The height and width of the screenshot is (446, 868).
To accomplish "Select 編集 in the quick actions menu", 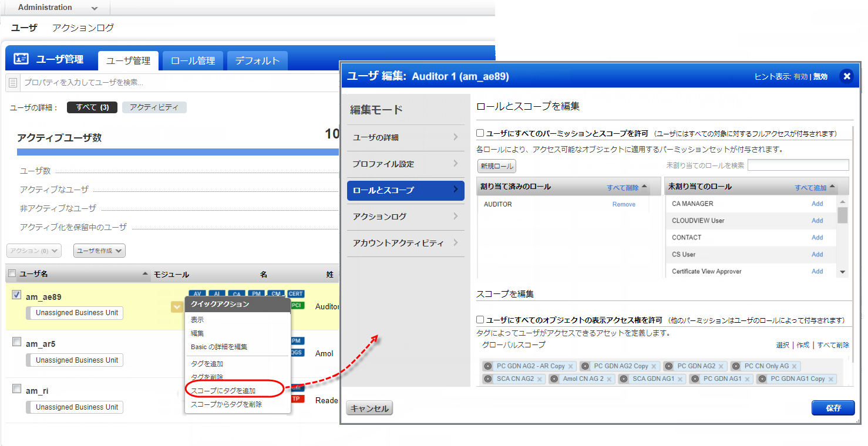I will coord(197,333).
